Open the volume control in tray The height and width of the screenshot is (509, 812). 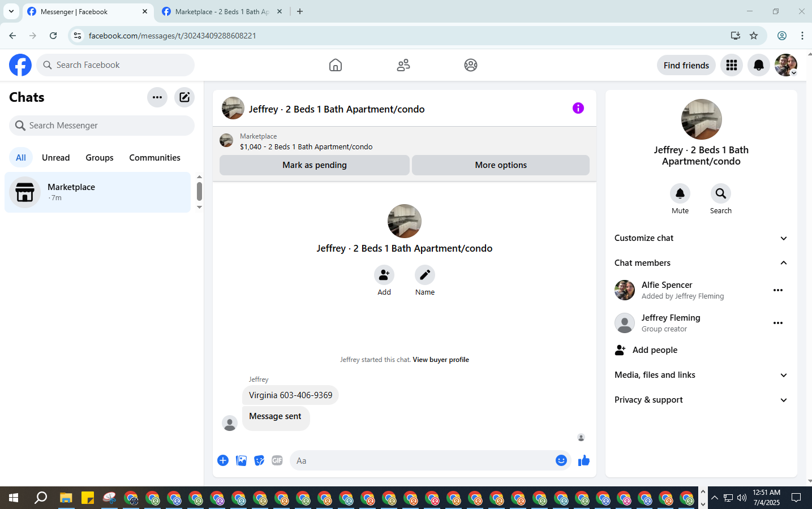[742, 498]
